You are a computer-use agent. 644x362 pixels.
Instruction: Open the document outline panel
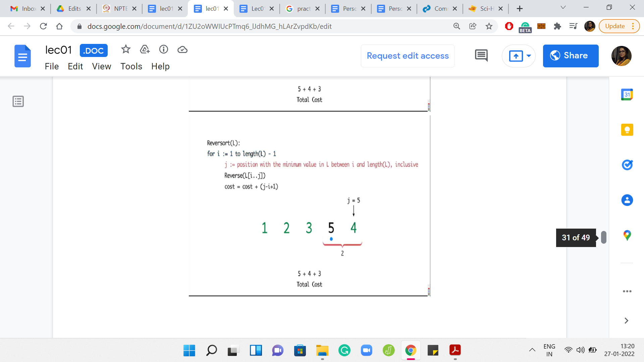(x=18, y=101)
